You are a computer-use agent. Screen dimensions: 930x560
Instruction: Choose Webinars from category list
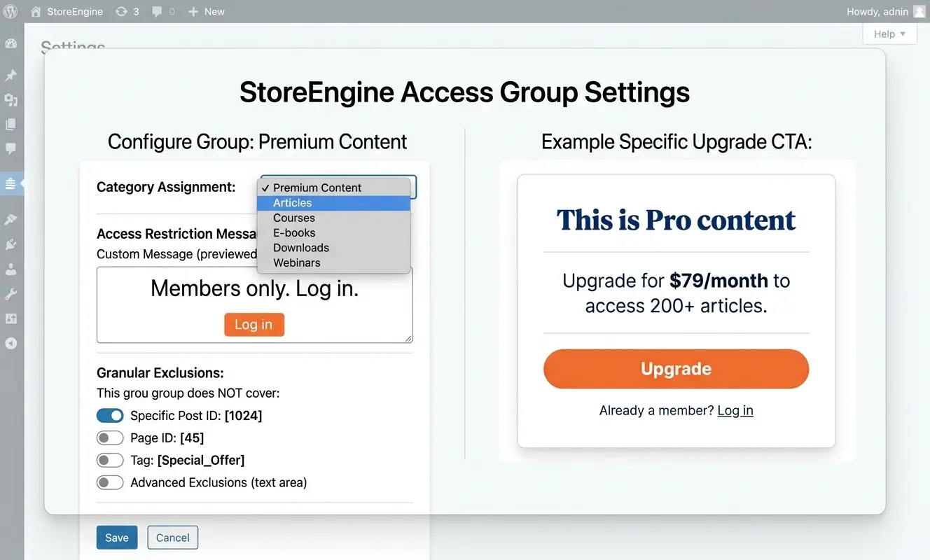coord(333,262)
